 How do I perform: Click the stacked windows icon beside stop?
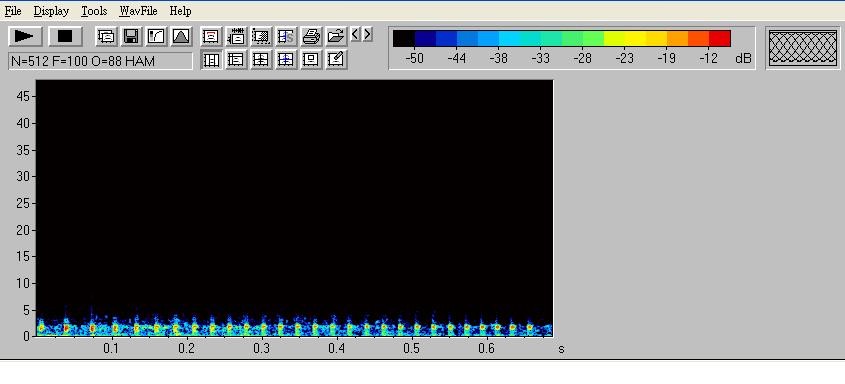[106, 36]
